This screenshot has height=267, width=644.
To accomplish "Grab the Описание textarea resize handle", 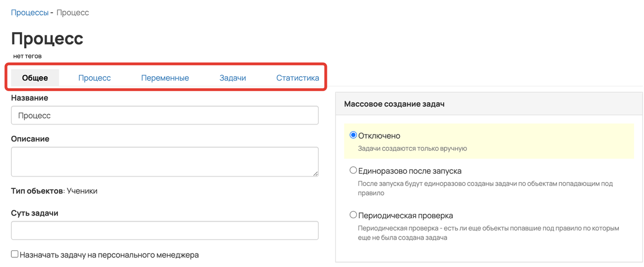I will click(x=315, y=173).
